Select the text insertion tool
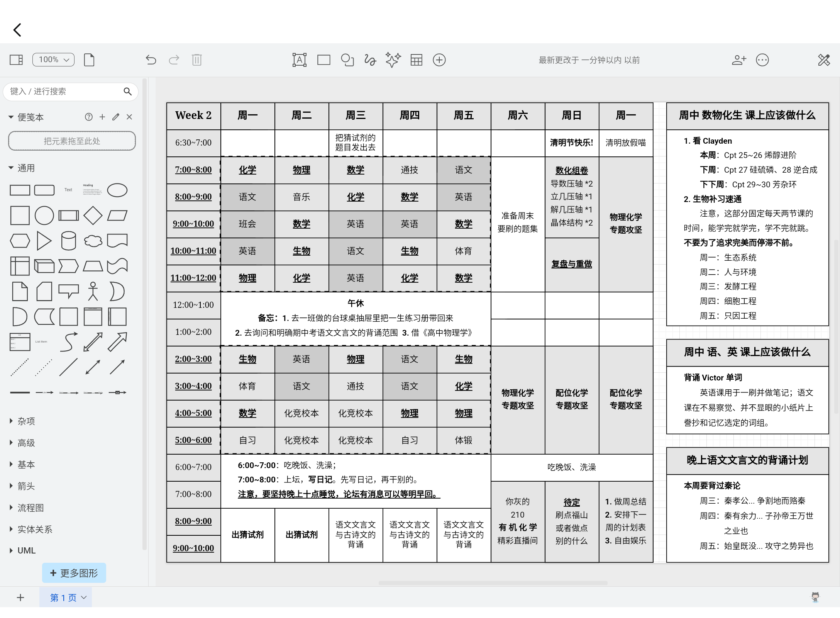Screen dimensions: 840x618 (x=299, y=60)
